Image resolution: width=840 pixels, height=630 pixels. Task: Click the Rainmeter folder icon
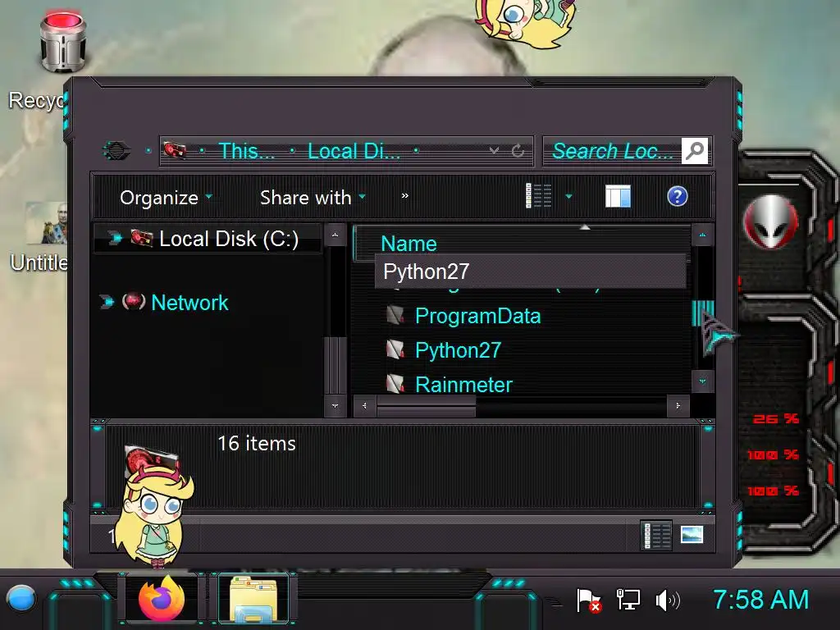395,384
